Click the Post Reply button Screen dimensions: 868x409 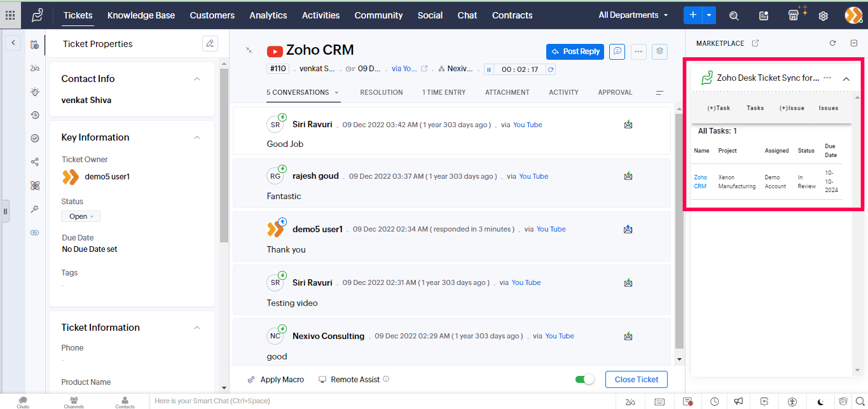tap(575, 52)
